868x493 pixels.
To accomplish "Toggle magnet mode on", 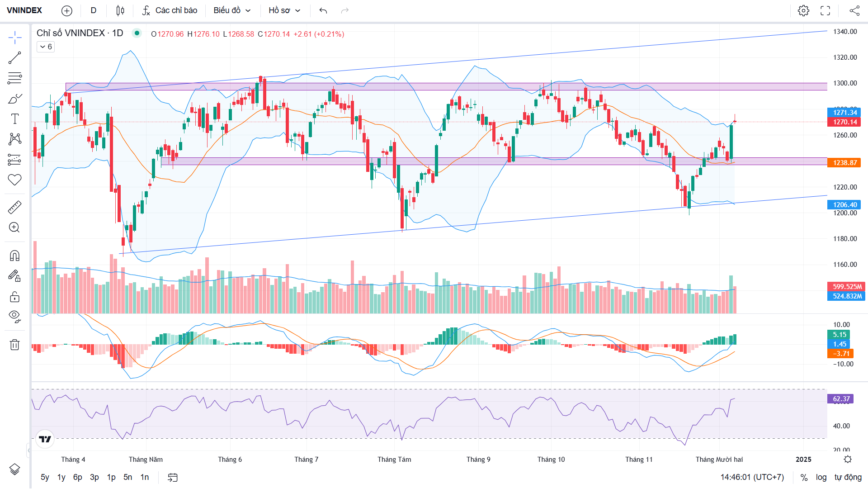I will (14, 256).
